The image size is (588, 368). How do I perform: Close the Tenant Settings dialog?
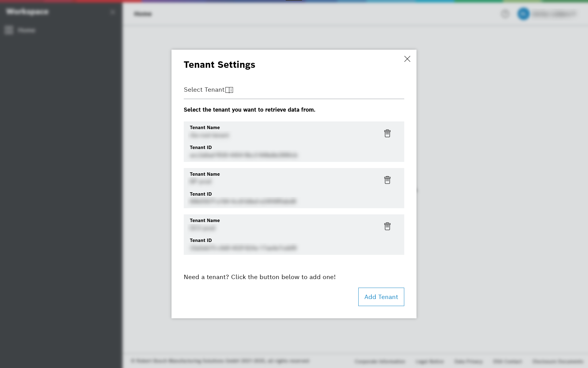(x=407, y=59)
